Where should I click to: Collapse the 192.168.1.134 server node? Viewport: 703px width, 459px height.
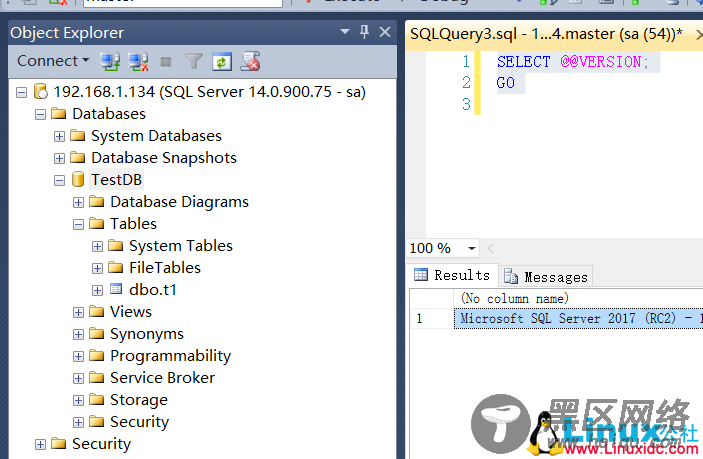[22, 92]
